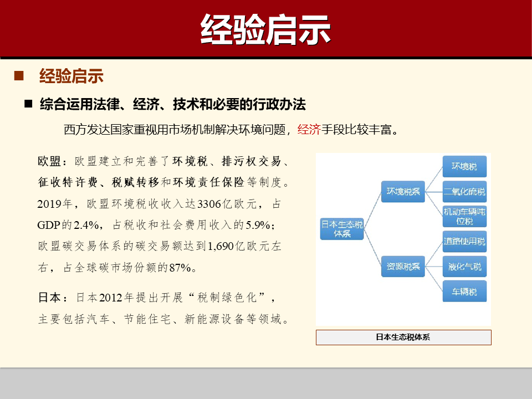
Task: Click the 二氧化硫税 box
Action: [x=465, y=191]
